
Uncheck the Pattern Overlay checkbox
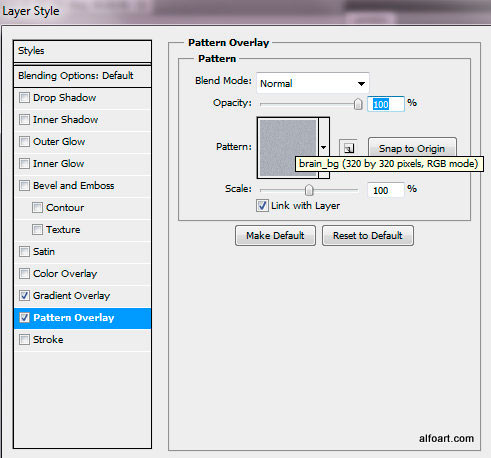[x=24, y=318]
